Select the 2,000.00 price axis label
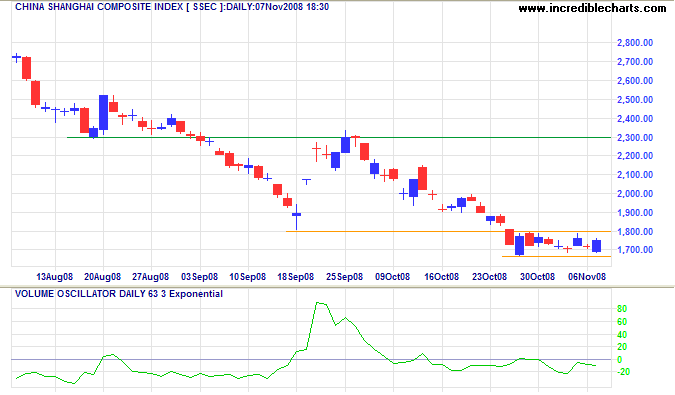Viewport: 675px width, 395px height. pyautogui.click(x=635, y=194)
